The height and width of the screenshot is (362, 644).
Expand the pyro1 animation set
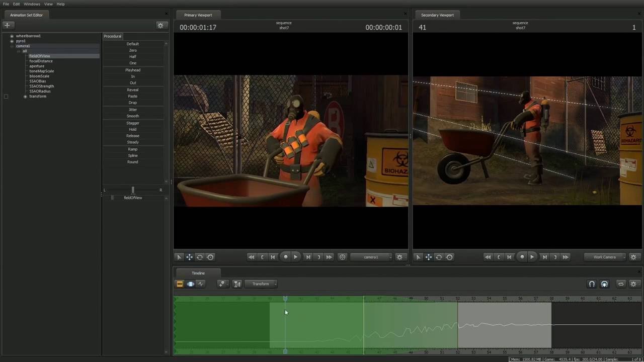tap(12, 41)
